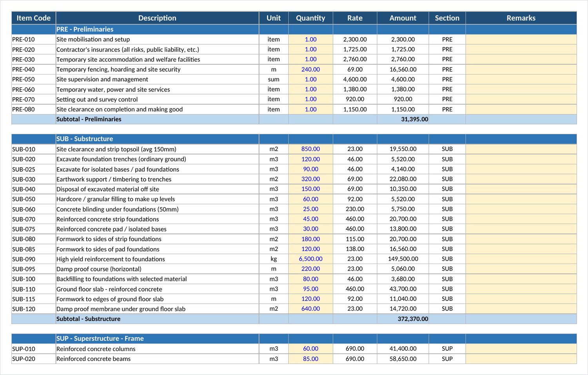Click amount 149,500.00 in row SUB-090
588x375 pixels.
403,259
